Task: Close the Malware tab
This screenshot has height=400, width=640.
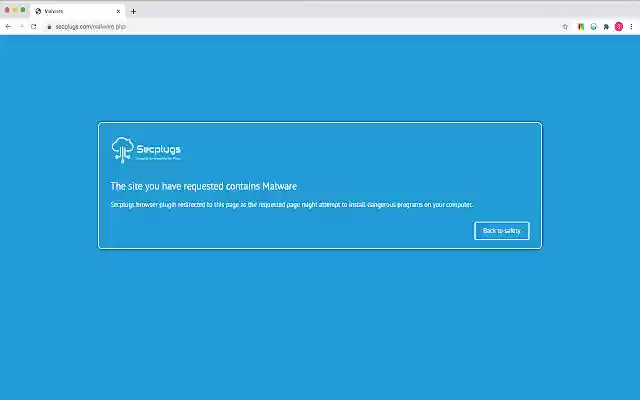Action: (x=118, y=11)
